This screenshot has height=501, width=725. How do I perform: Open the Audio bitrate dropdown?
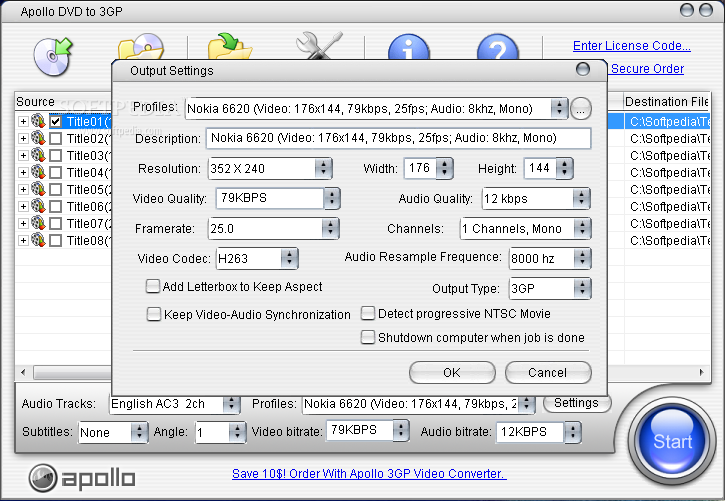572,432
